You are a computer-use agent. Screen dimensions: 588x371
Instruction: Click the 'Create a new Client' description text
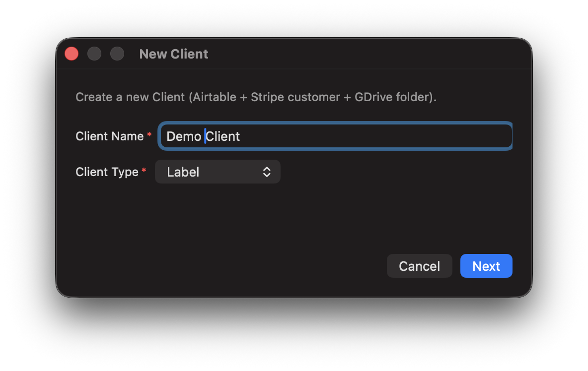tap(256, 97)
